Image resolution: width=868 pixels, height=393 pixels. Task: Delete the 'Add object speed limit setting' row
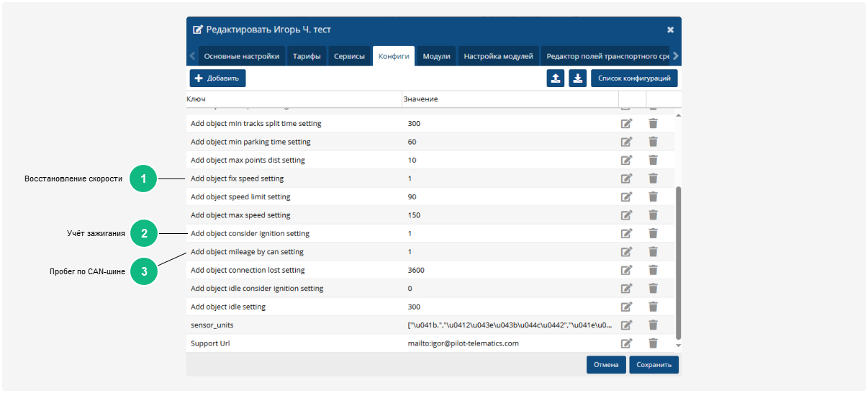click(x=653, y=196)
